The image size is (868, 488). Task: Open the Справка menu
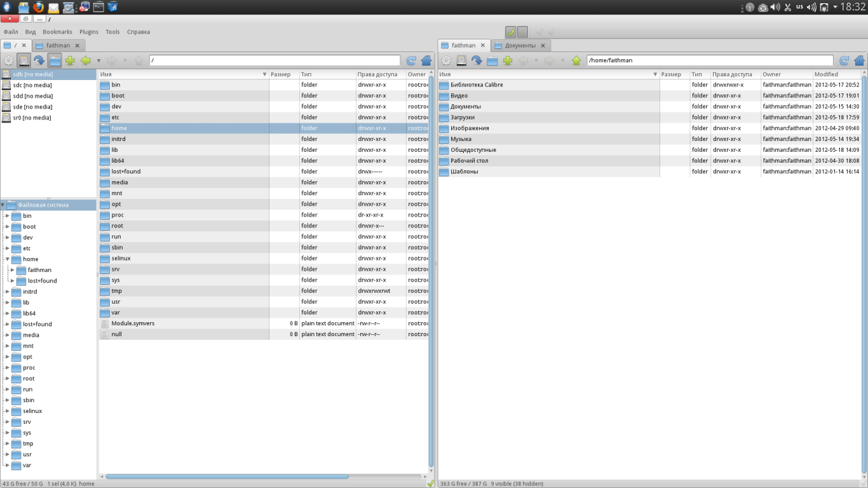point(139,32)
